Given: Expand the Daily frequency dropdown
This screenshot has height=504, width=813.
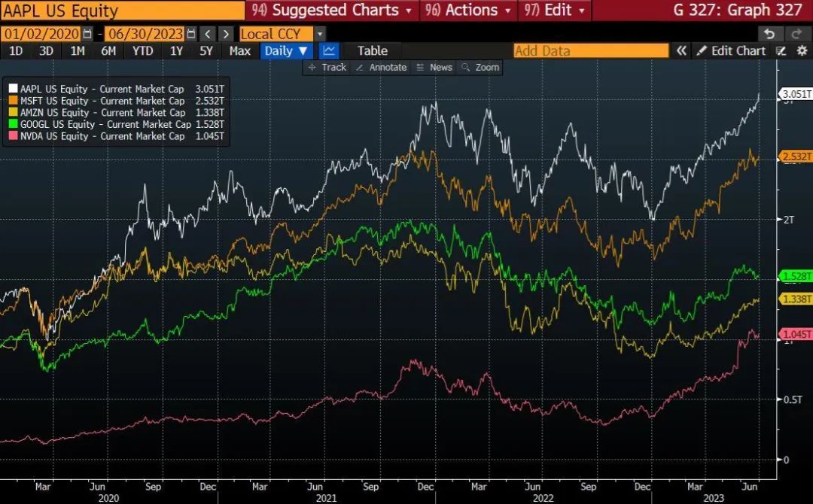Looking at the screenshot, I should [286, 51].
